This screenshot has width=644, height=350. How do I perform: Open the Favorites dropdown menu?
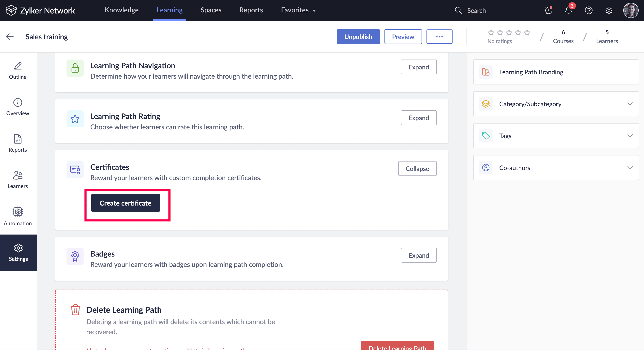click(298, 10)
